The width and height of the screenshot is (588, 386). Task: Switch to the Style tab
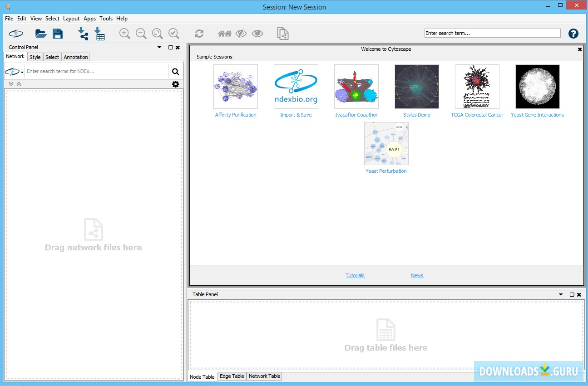pos(35,57)
